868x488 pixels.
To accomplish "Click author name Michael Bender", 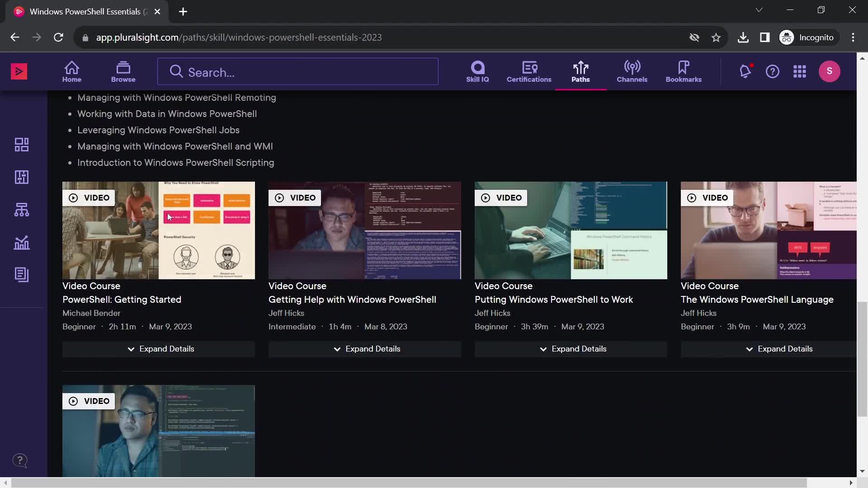I will [x=91, y=313].
